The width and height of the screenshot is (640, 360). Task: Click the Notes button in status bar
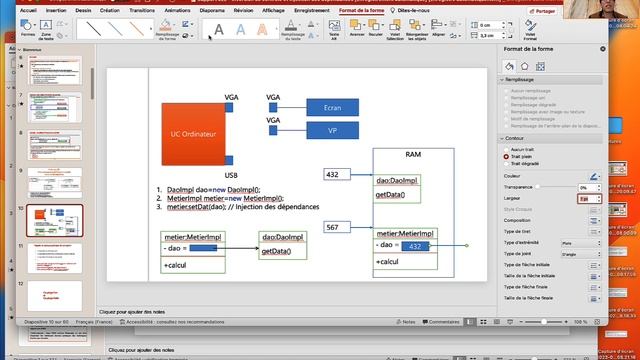pyautogui.click(x=405, y=322)
